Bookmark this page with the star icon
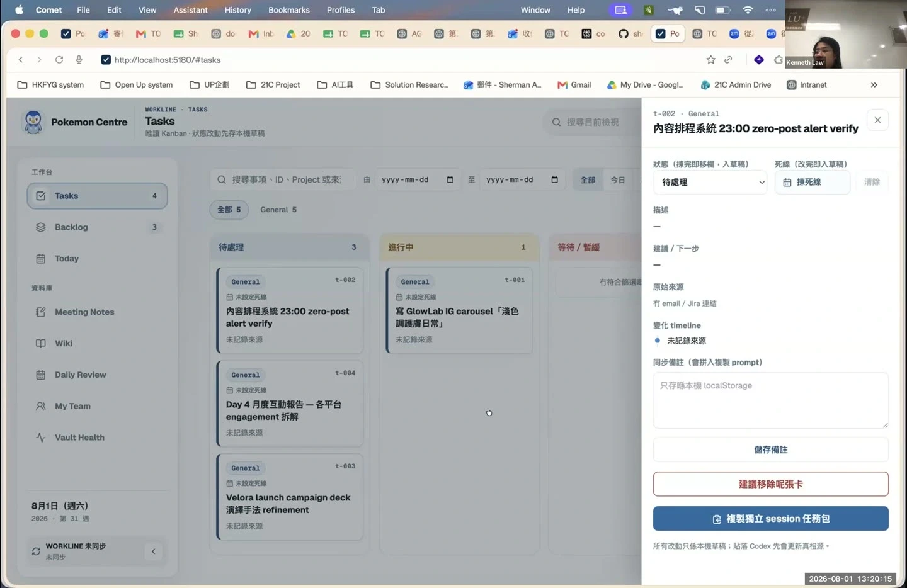Viewport: 907px width, 588px height. (x=710, y=60)
